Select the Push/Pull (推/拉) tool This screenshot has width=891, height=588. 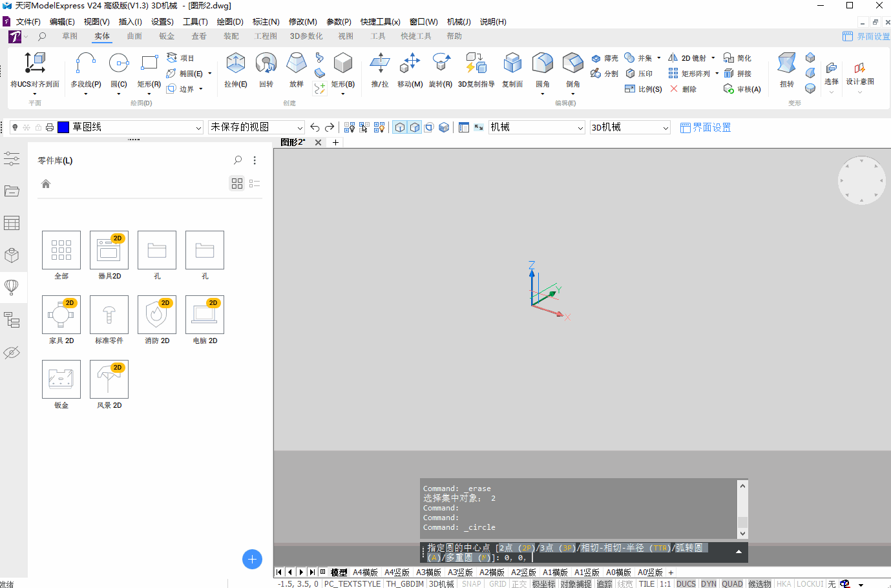[x=380, y=70]
